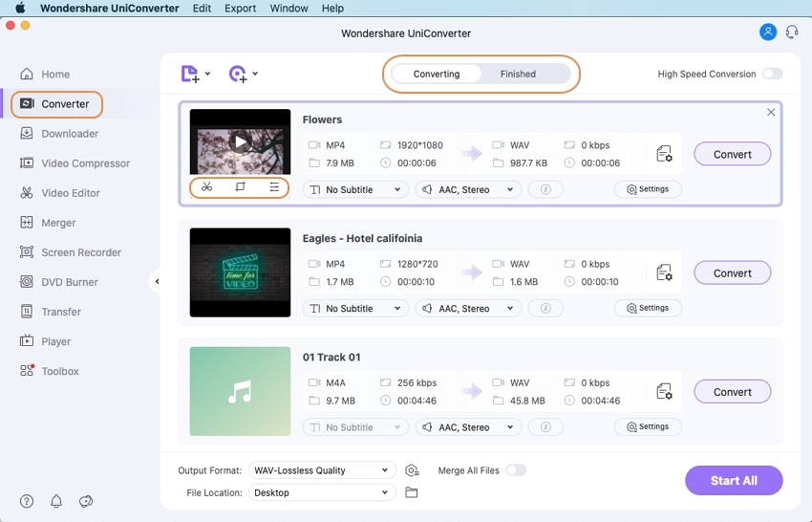The width and height of the screenshot is (812, 522).
Task: Enable Merge All Files toggle
Action: [516, 470]
